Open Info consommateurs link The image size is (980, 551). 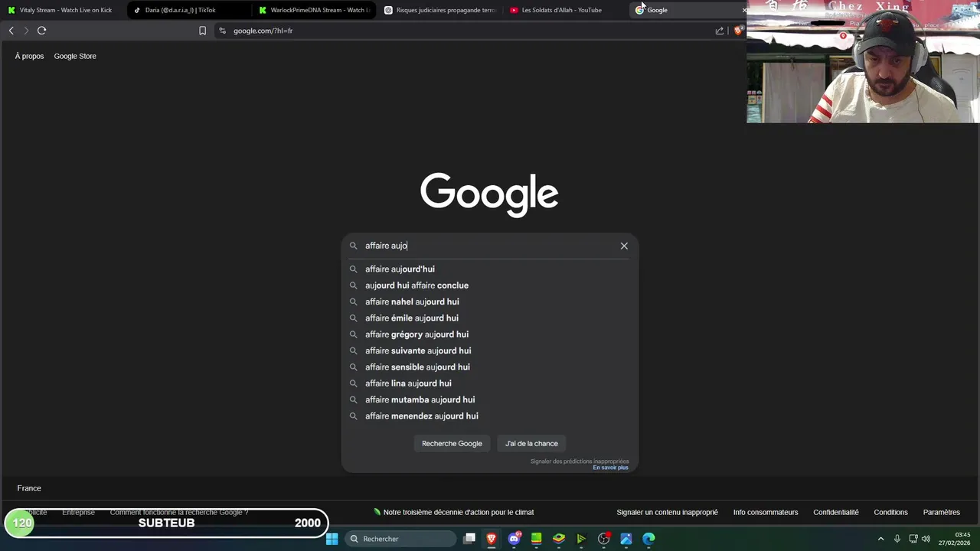[x=766, y=513]
